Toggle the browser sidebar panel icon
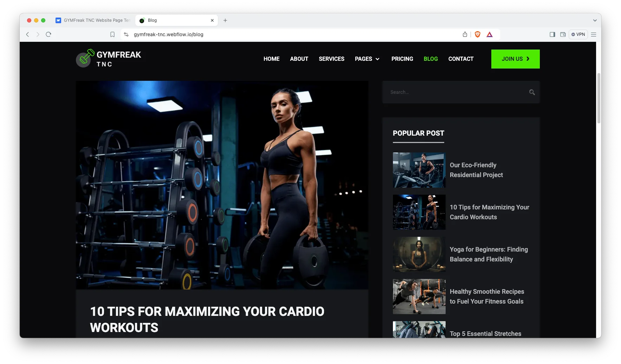This screenshot has width=621, height=364. pos(552,34)
